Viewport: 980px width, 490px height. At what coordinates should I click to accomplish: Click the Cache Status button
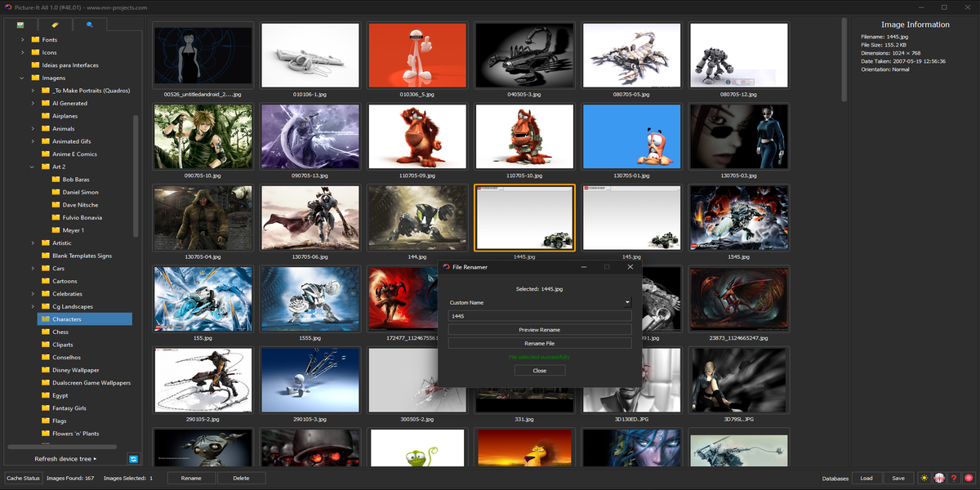(x=23, y=478)
